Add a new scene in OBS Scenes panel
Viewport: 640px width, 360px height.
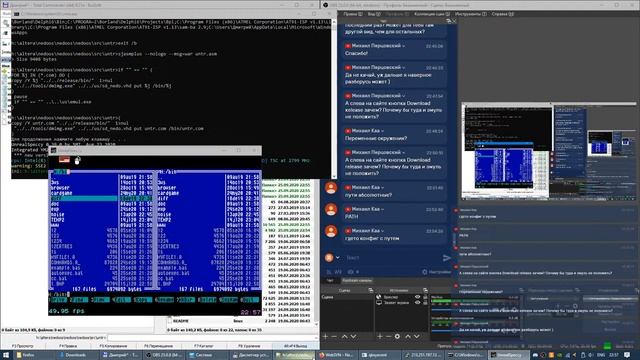[325, 336]
